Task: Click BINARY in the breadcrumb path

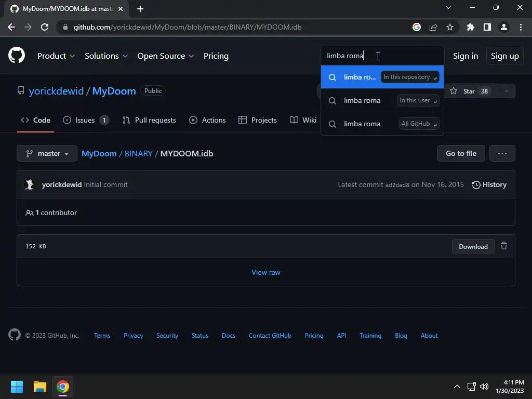Action: coord(138,154)
